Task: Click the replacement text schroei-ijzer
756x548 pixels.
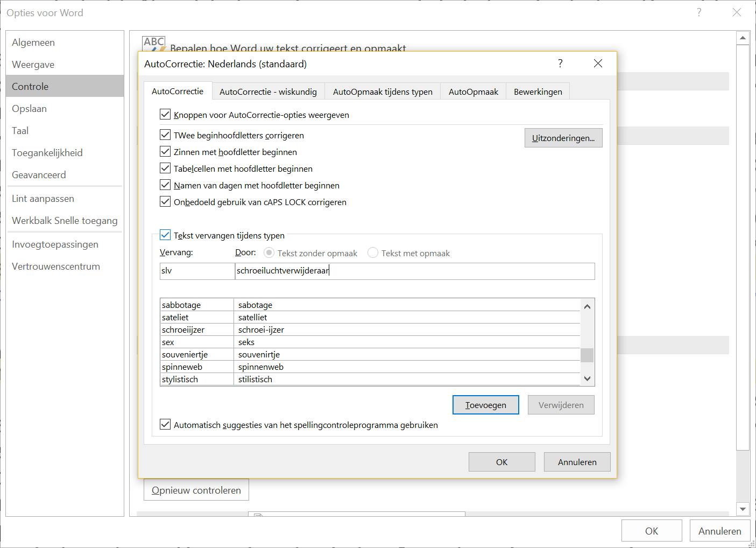Action: tap(261, 329)
